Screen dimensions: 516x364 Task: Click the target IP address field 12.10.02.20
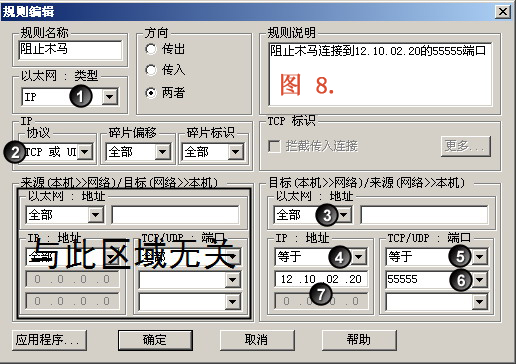[x=321, y=279]
